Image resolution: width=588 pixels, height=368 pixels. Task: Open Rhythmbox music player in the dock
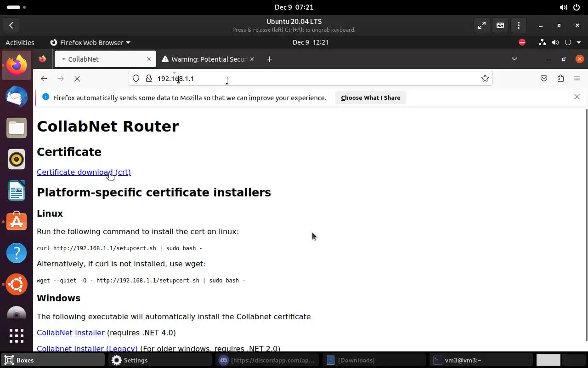pyautogui.click(x=17, y=159)
